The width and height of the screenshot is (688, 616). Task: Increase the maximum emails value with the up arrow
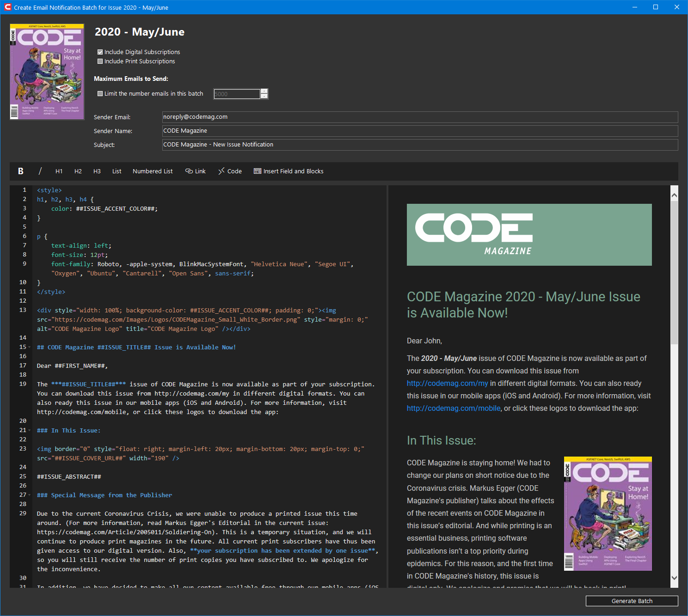264,91
